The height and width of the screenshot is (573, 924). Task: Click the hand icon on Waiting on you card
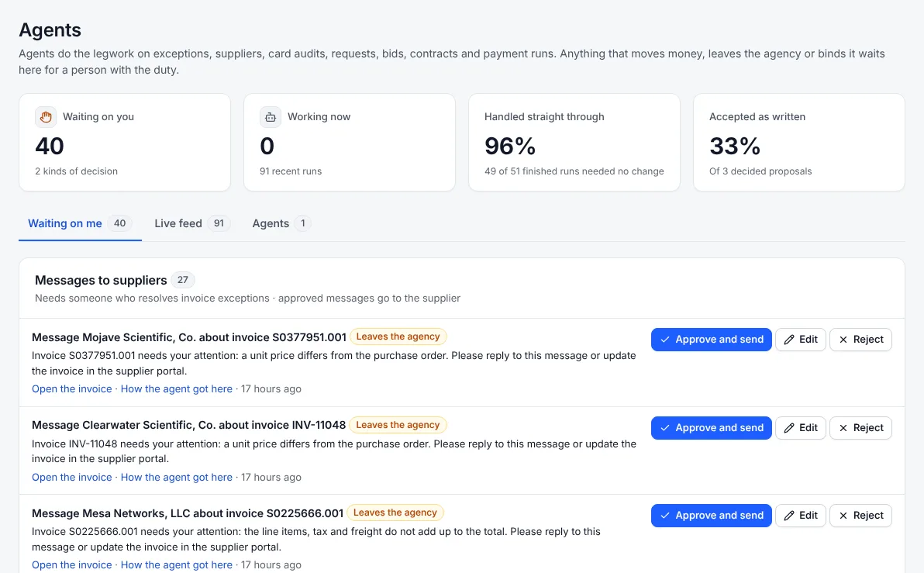click(46, 117)
